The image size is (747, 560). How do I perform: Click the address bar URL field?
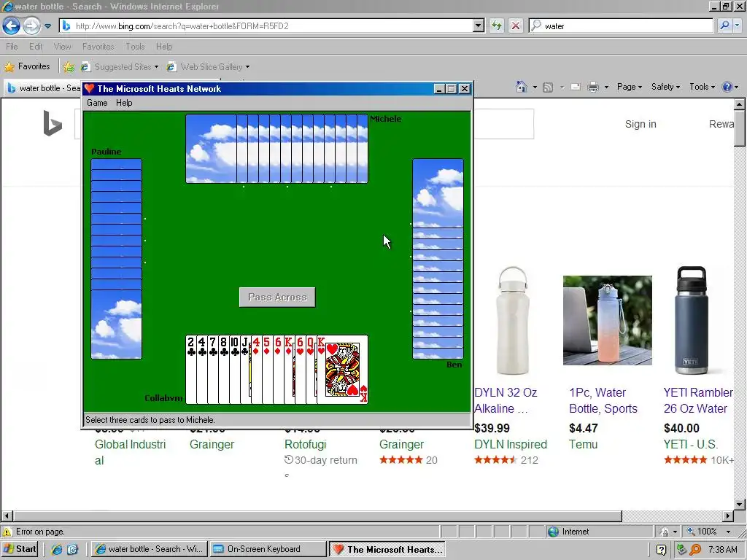266,26
